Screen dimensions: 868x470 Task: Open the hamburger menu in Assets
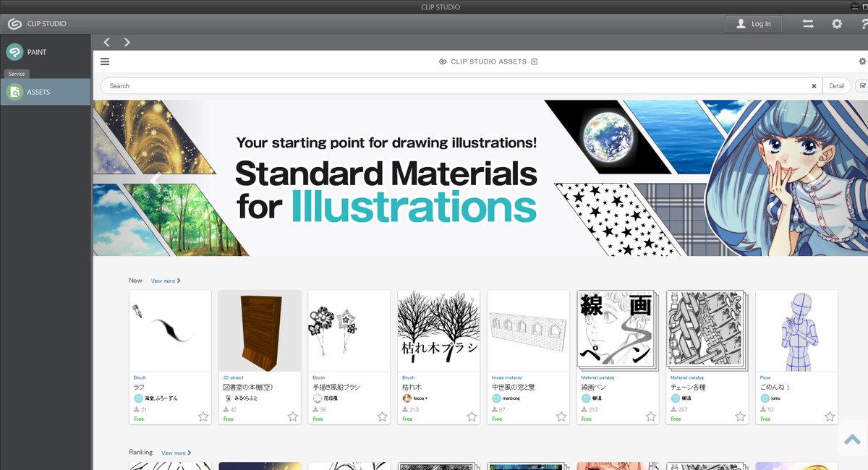tap(105, 61)
